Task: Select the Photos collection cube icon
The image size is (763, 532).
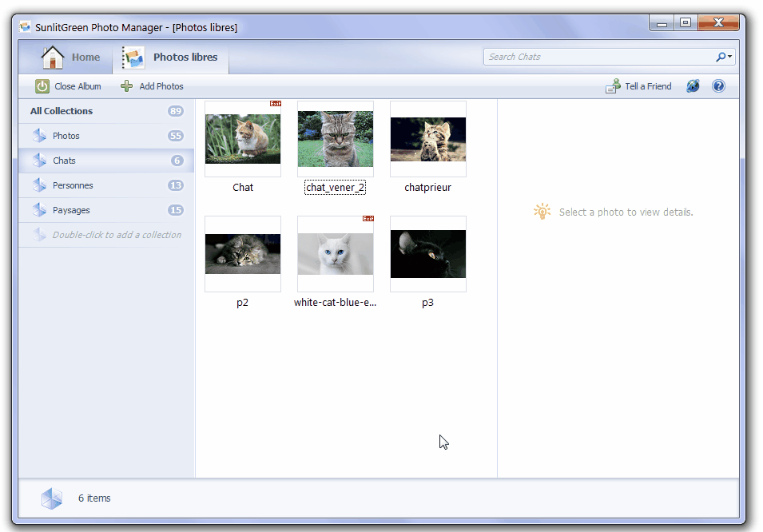Action: [x=42, y=136]
